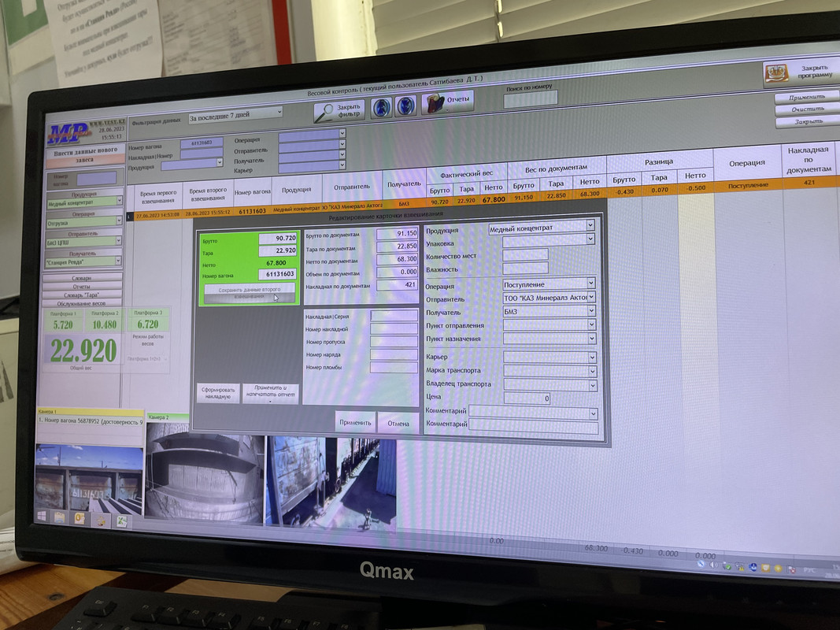Click the Цена field in the dialog

[x=527, y=398]
